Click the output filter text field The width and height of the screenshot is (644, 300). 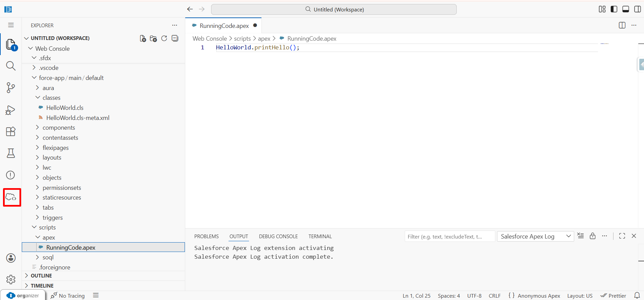(450, 237)
